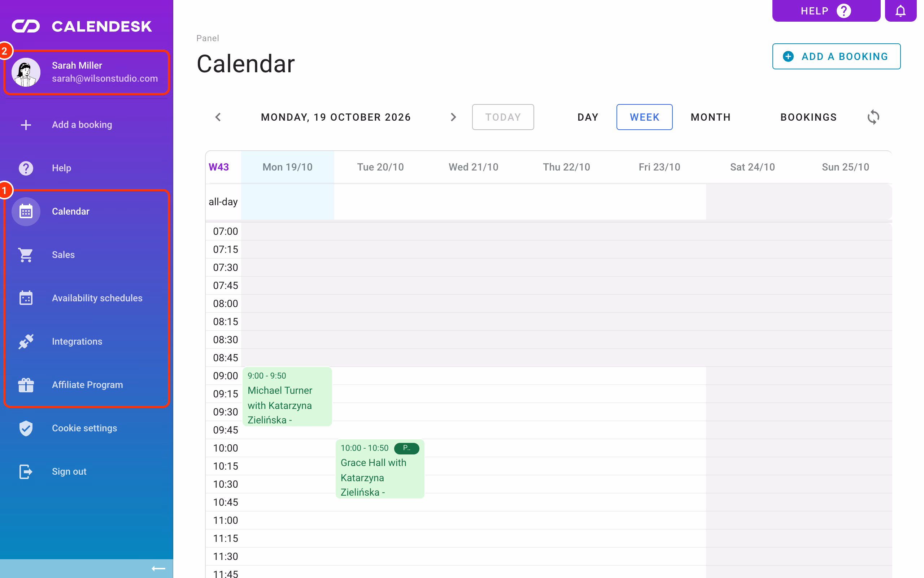Click the Thu 22/10 column header

click(x=567, y=167)
